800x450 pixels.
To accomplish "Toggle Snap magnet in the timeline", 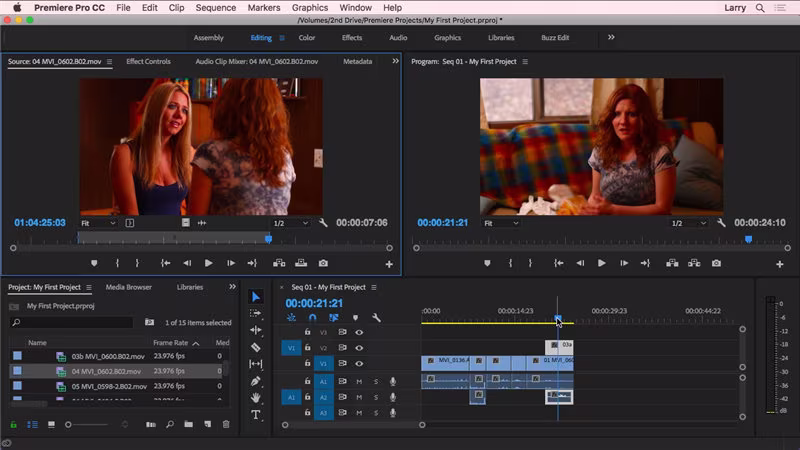I will tap(312, 318).
